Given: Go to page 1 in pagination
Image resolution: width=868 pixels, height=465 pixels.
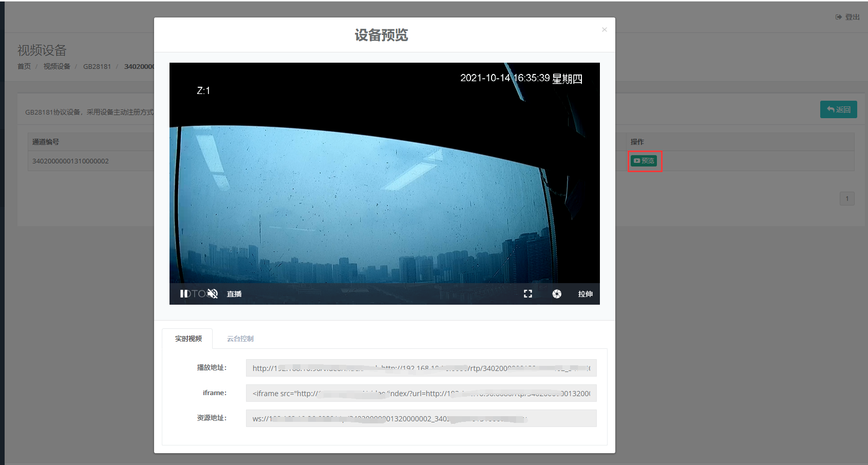Looking at the screenshot, I should 846,199.
